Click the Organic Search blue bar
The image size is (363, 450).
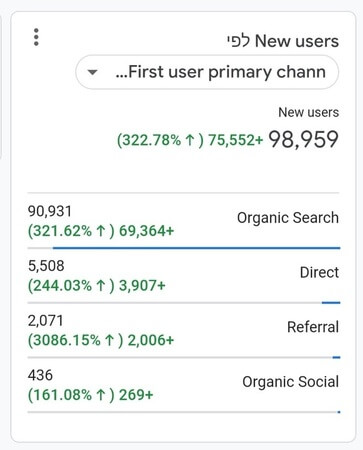click(x=196, y=248)
